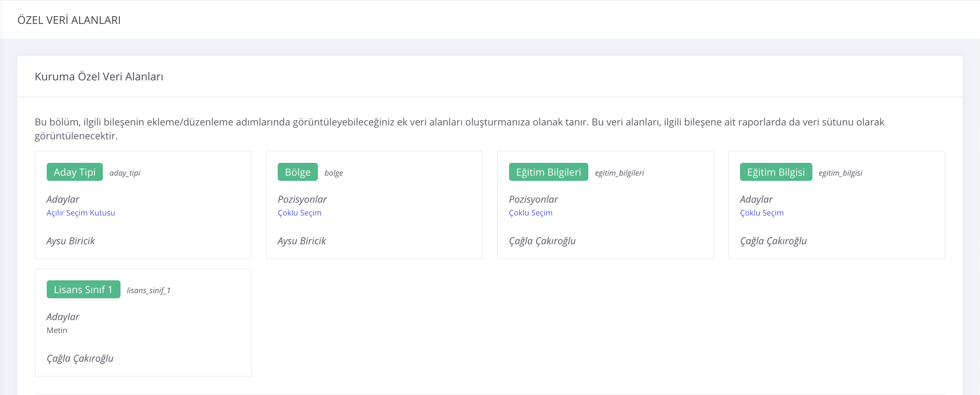
Task: Click the Açılır Seçim Kutusu link
Action: (81, 213)
